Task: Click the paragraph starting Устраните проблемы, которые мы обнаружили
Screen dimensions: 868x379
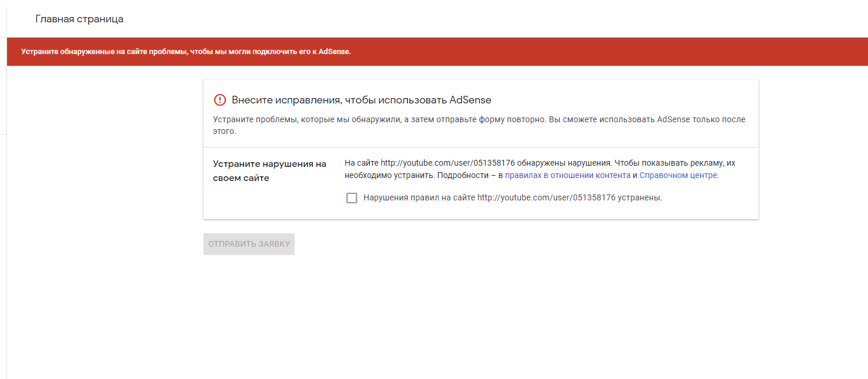Action: coord(479,125)
